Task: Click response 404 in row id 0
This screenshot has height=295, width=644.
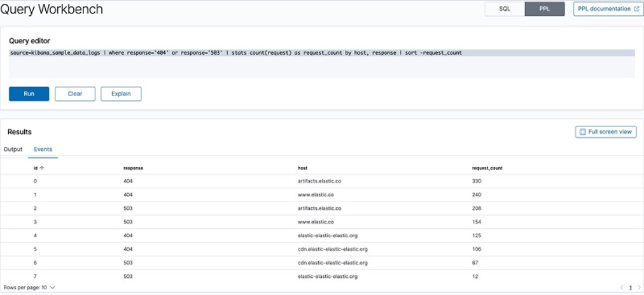Action: pyautogui.click(x=128, y=181)
